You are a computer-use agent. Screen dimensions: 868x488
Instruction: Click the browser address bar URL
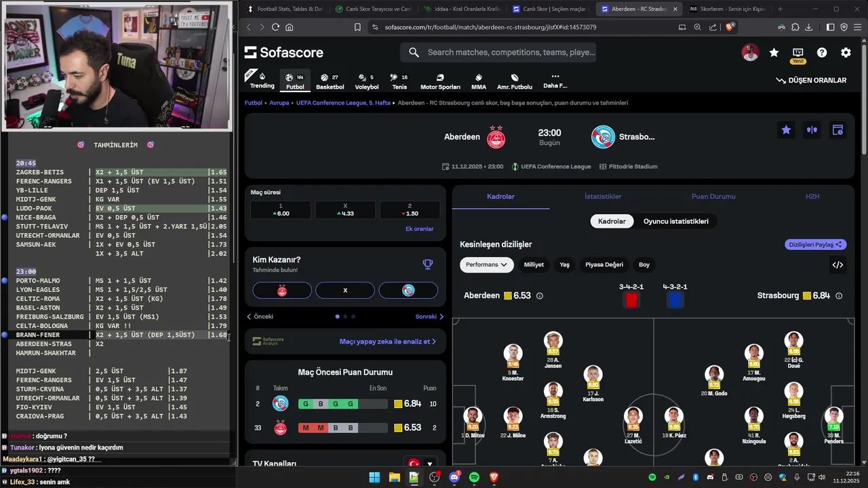tap(490, 27)
